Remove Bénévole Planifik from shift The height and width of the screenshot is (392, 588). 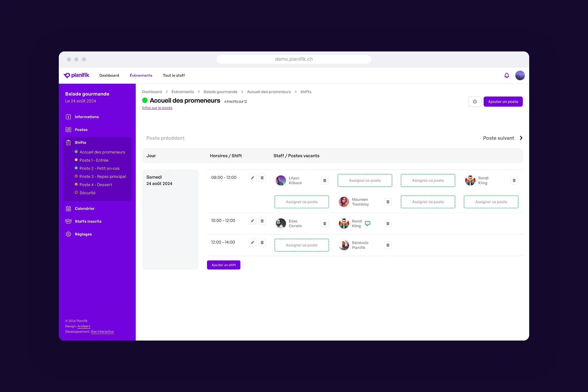click(388, 245)
